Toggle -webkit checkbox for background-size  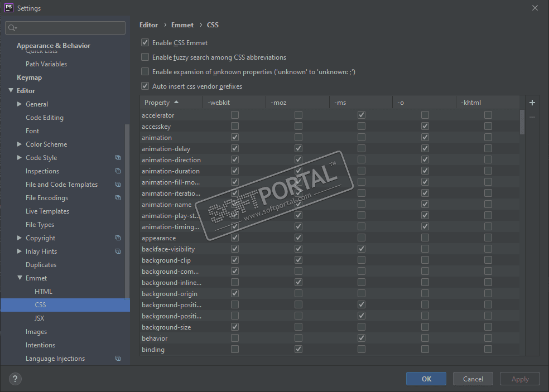(x=235, y=327)
